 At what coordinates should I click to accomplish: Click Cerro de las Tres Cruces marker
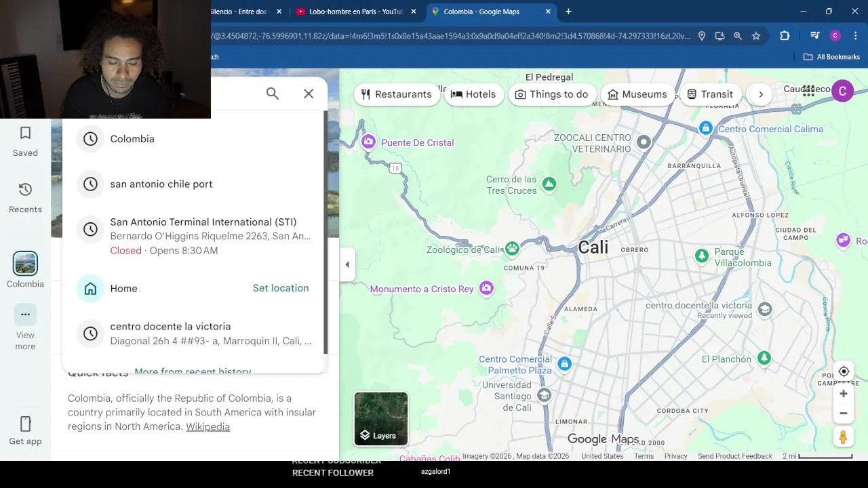549,184
